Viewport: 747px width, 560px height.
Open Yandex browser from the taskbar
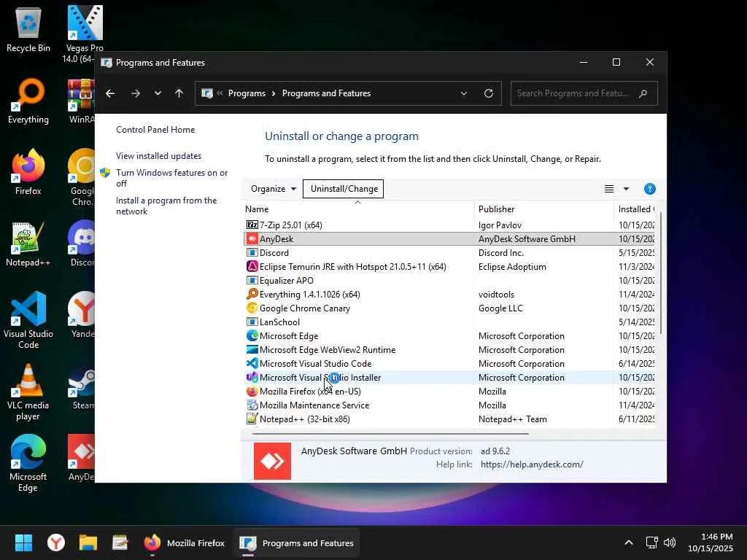[55, 542]
